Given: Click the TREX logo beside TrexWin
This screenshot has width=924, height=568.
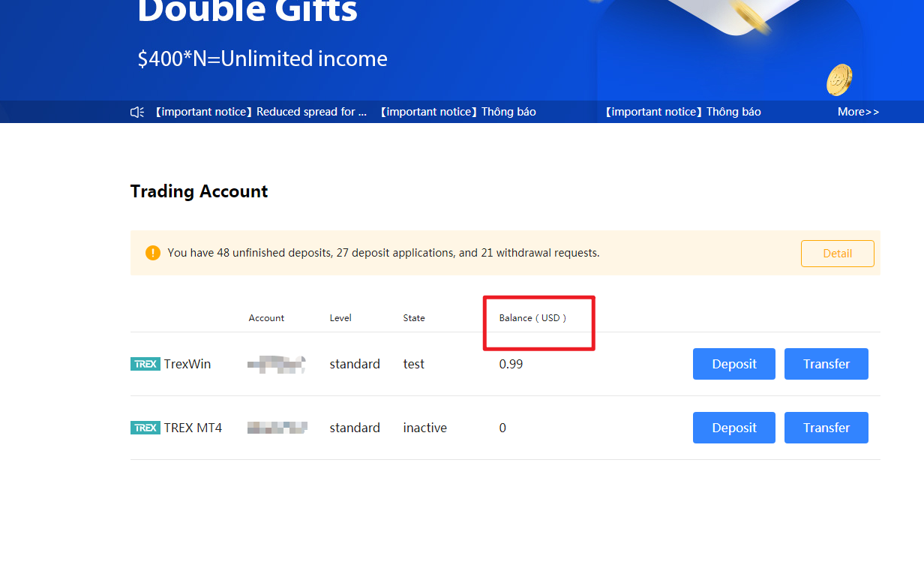Looking at the screenshot, I should (x=145, y=364).
